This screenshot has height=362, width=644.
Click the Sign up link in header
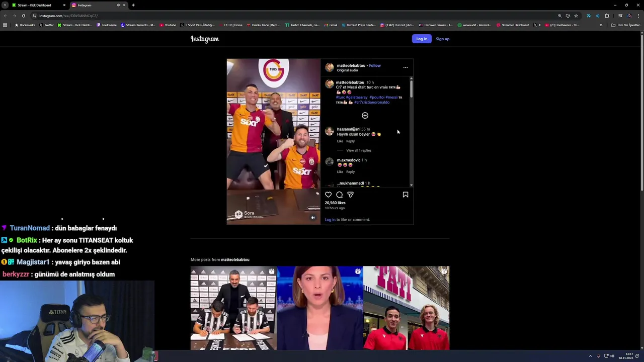tap(443, 39)
